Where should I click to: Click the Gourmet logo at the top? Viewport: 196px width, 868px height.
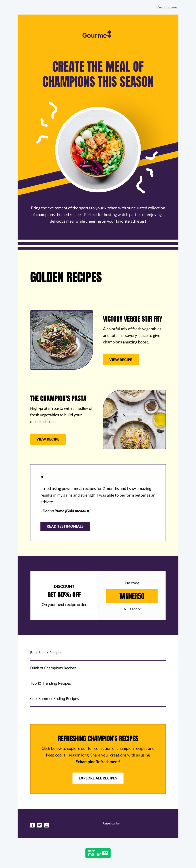click(97, 35)
